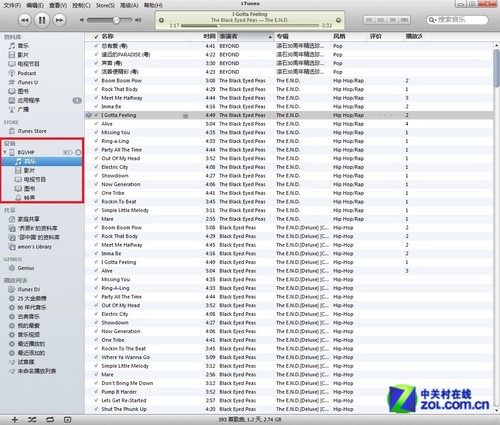Viewport: 500px width, 425px height.
Task: Open the library 音乐 music icon above Podcast
Action: coord(12,46)
